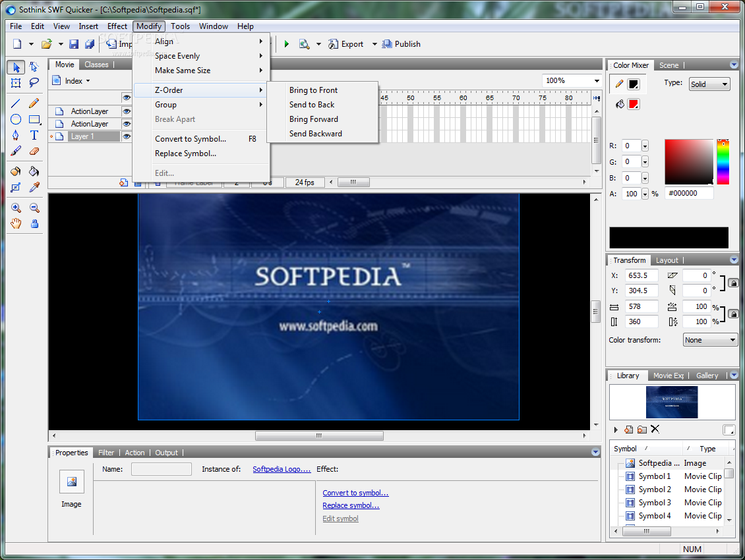Select the Eraser tool

click(x=34, y=152)
